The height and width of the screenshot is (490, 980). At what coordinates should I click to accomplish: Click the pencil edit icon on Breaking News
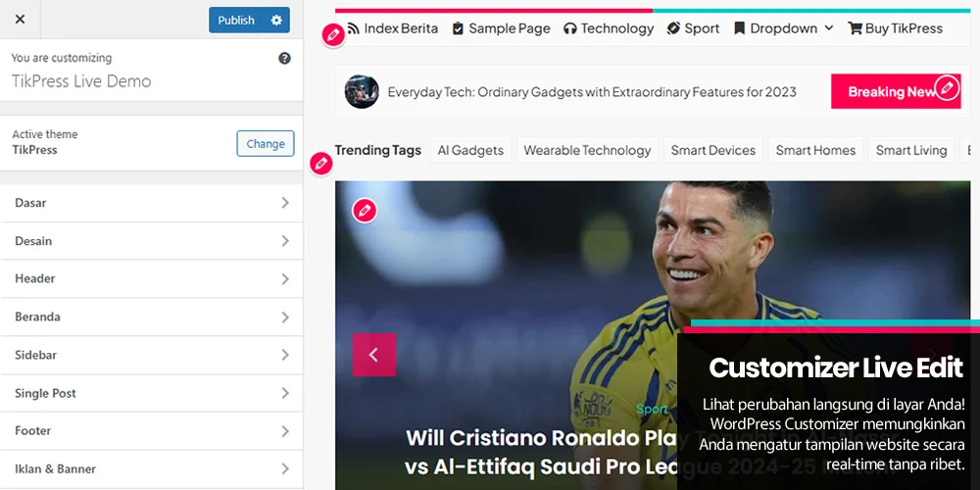[947, 87]
